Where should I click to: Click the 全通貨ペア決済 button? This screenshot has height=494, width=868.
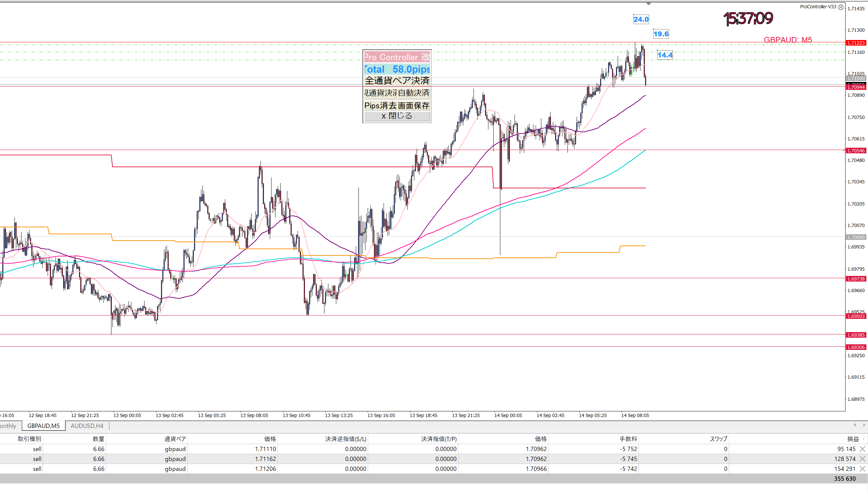tap(397, 80)
